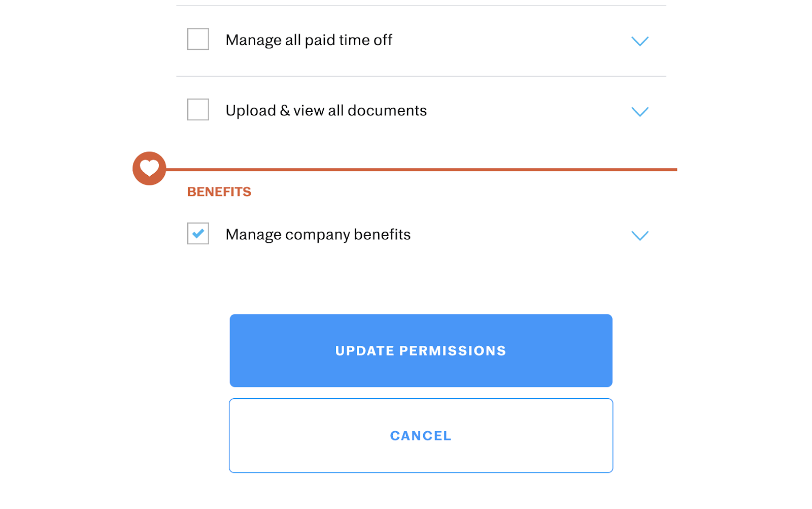This screenshot has width=812, height=509.
Task: Click the orange heart Benefits icon
Action: pyautogui.click(x=149, y=168)
